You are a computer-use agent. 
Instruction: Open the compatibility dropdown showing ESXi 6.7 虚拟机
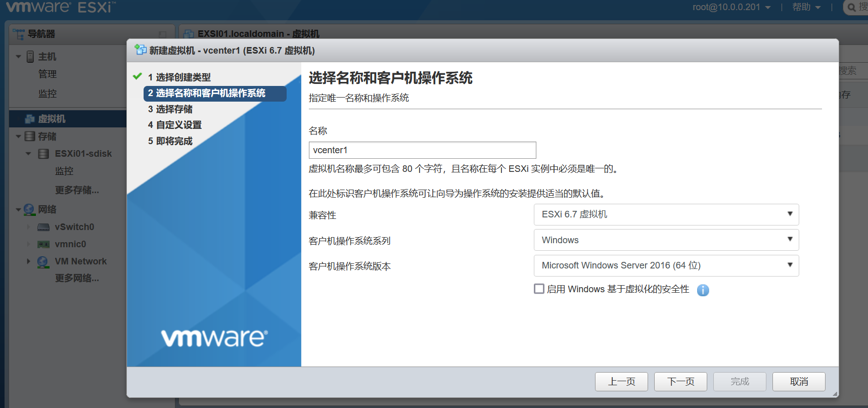(666, 214)
